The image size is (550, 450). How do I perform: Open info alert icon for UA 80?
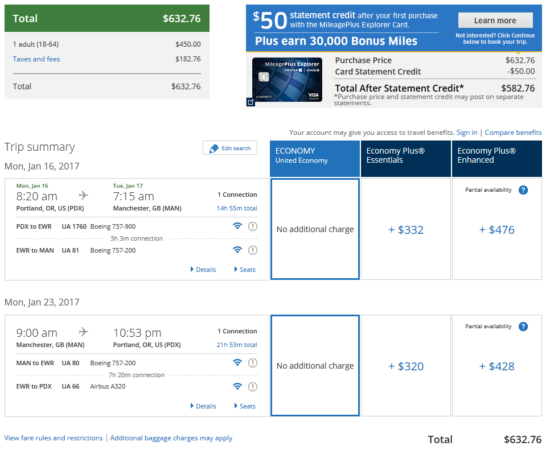pos(253,363)
